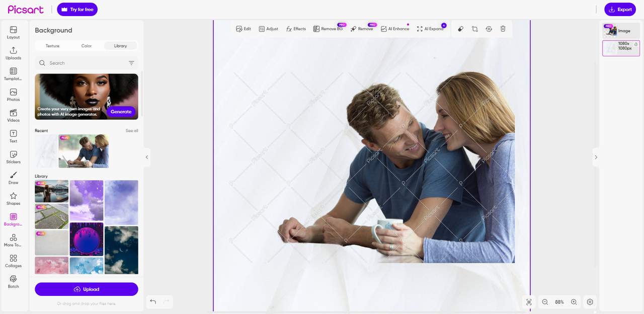Switch to the Library tab
Viewport: 644px width, 314px height.
click(x=120, y=46)
